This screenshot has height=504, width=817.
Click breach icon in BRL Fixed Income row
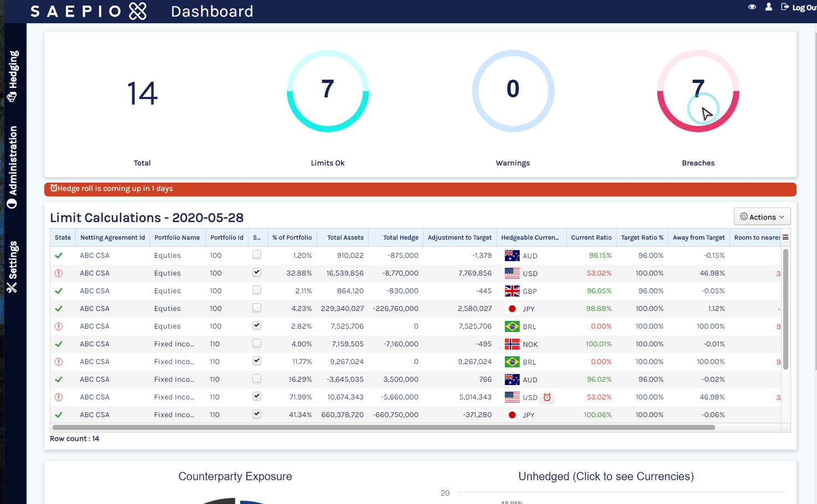pos(59,362)
